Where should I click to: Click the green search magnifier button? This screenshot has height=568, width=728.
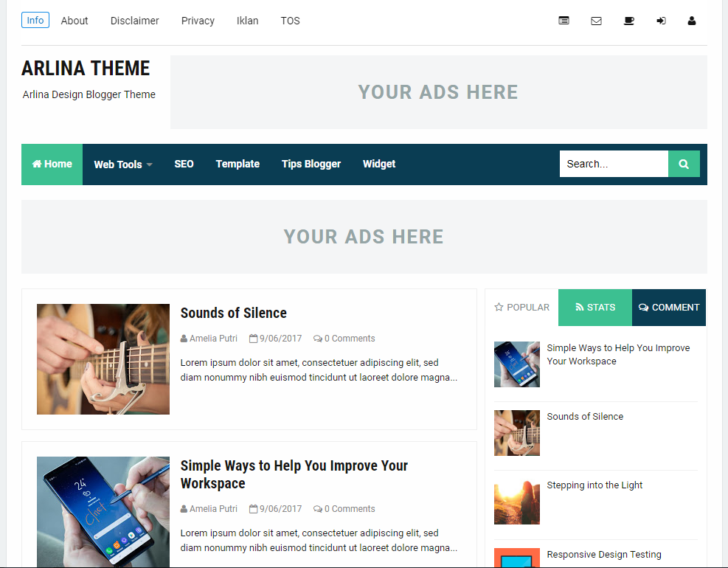tap(684, 164)
